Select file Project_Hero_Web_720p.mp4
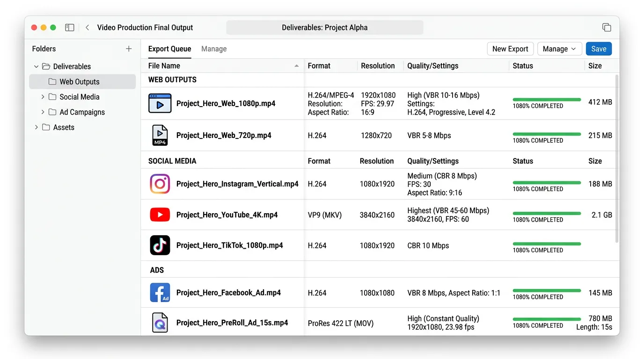 tap(224, 135)
